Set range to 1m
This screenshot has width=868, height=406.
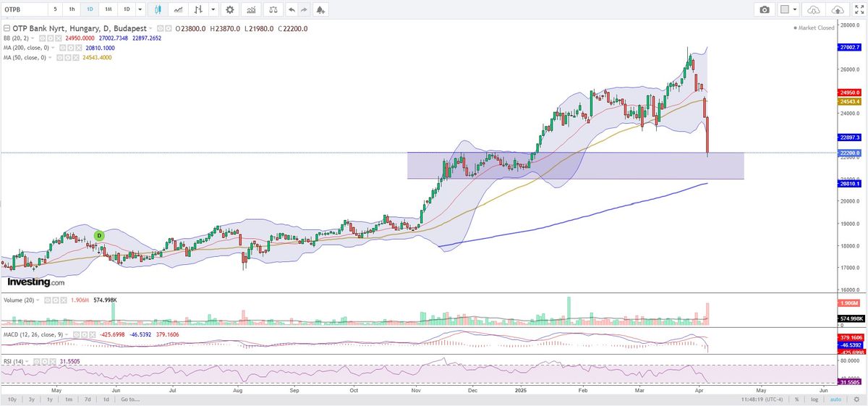coord(69,399)
